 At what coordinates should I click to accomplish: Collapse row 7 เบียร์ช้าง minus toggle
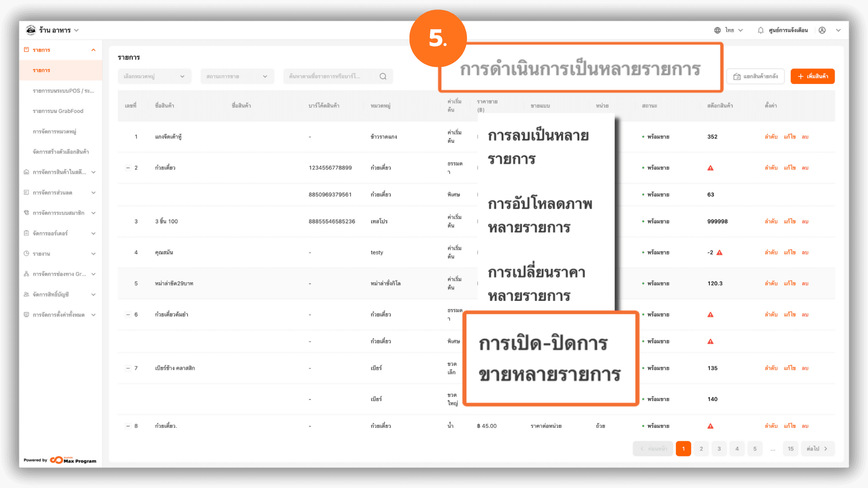[x=128, y=368]
